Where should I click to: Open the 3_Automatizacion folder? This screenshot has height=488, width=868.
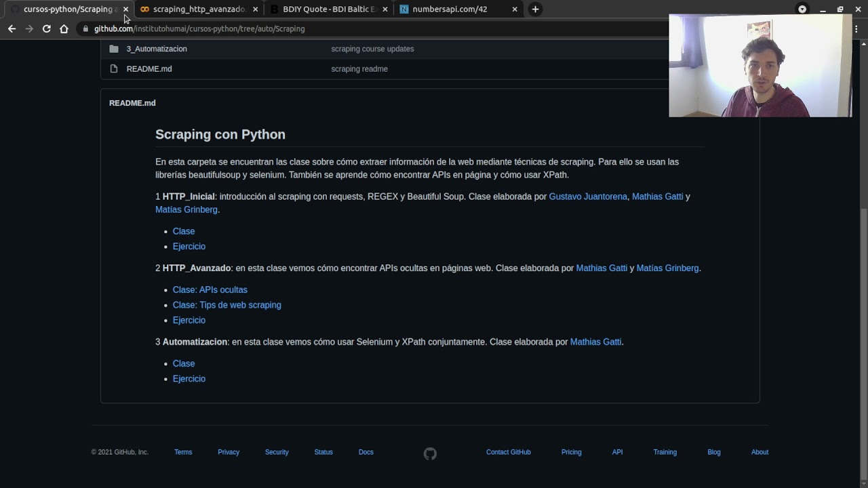pyautogui.click(x=157, y=49)
